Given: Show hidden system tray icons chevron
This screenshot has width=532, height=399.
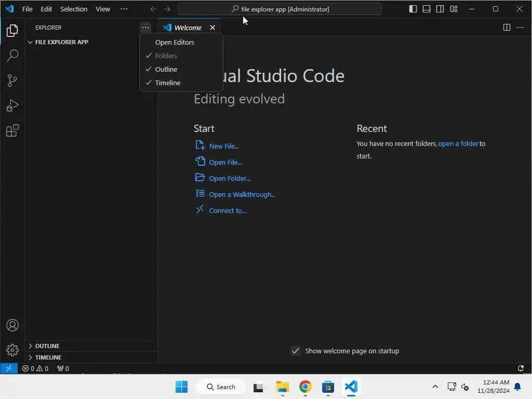Looking at the screenshot, I should [x=435, y=387].
